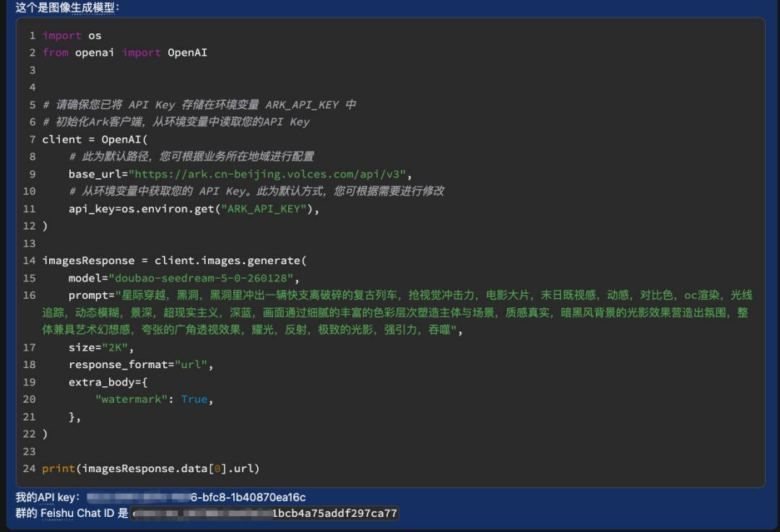Click the closing parenthesis on line 22
Viewport: 780px width, 532px height.
click(45, 434)
